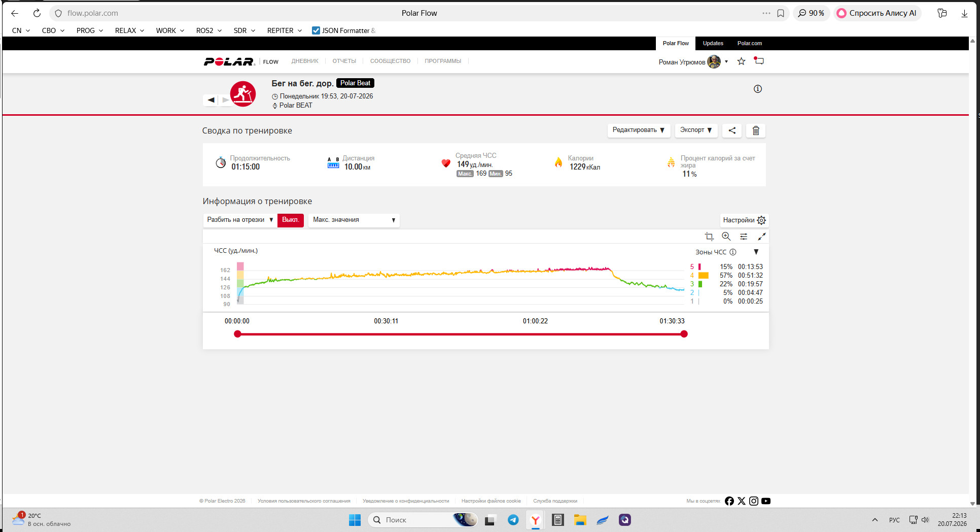This screenshot has height=532, width=980.
Task: Expand the ROS2 bookmarks folder
Action: click(x=209, y=30)
